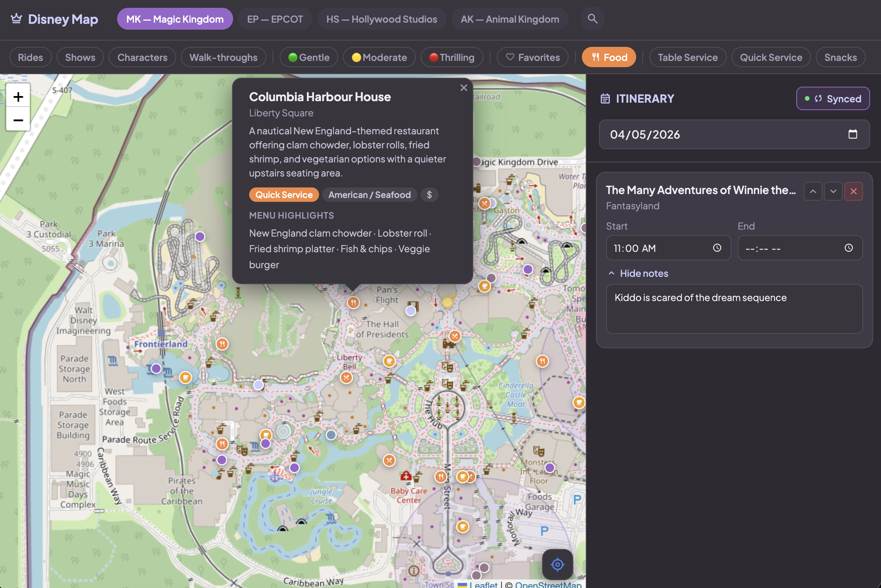
Task: Switch to EP — EPCOT tab
Action: click(x=275, y=19)
